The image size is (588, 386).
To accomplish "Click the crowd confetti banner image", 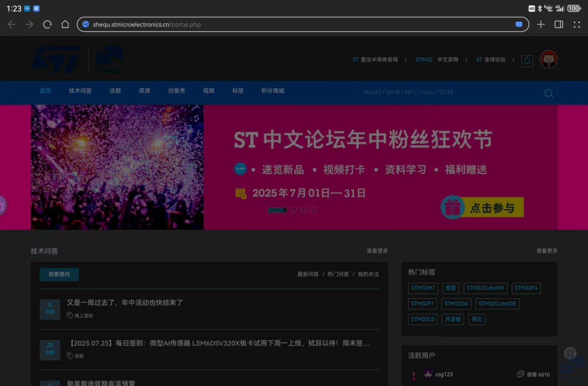I will (x=117, y=167).
